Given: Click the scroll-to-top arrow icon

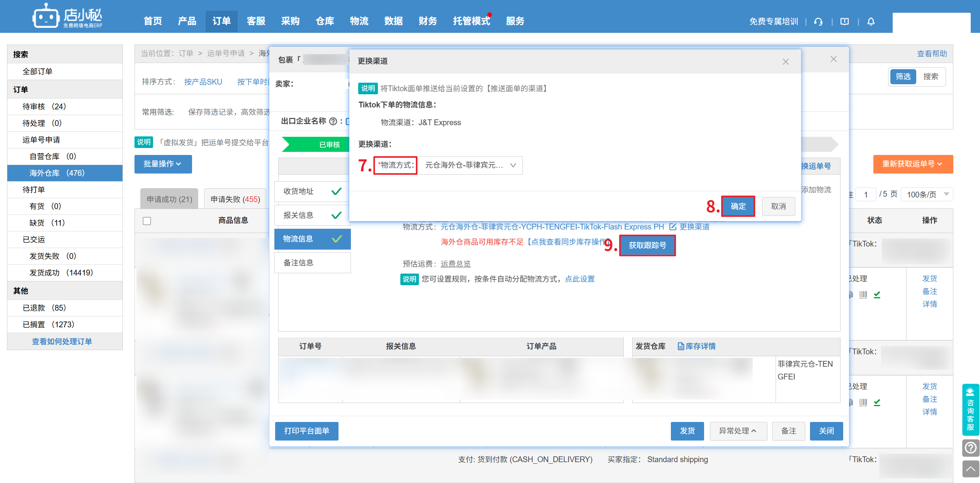Looking at the screenshot, I should click(x=970, y=469).
